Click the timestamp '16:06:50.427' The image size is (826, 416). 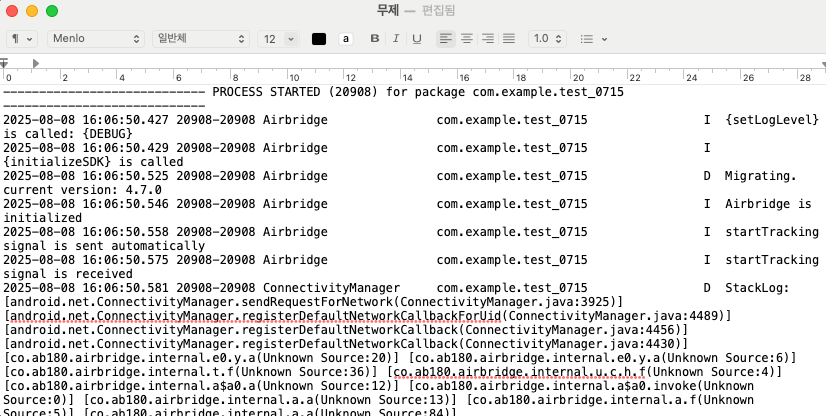126,120
